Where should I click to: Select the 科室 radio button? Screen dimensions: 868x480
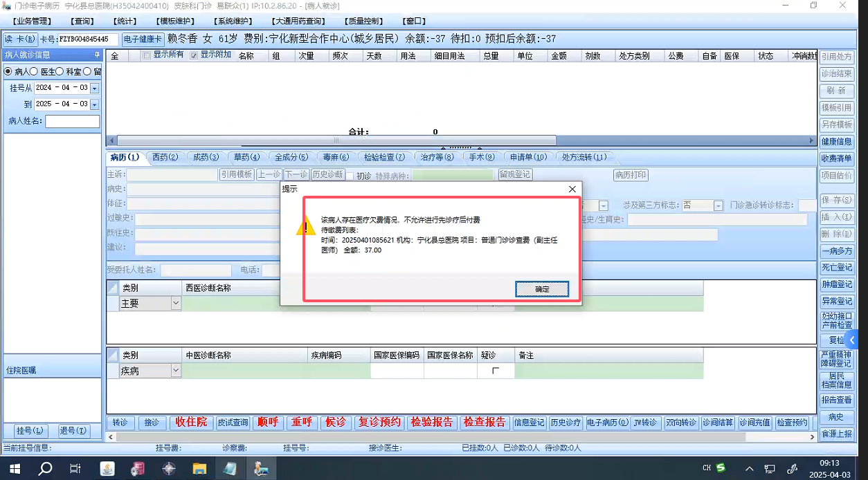(60, 71)
